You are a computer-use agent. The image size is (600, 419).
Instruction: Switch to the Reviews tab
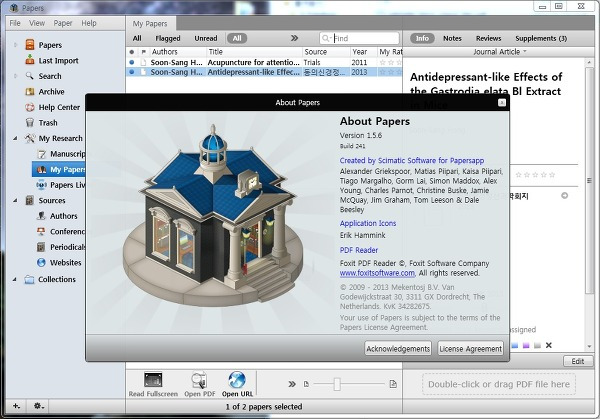(x=488, y=38)
